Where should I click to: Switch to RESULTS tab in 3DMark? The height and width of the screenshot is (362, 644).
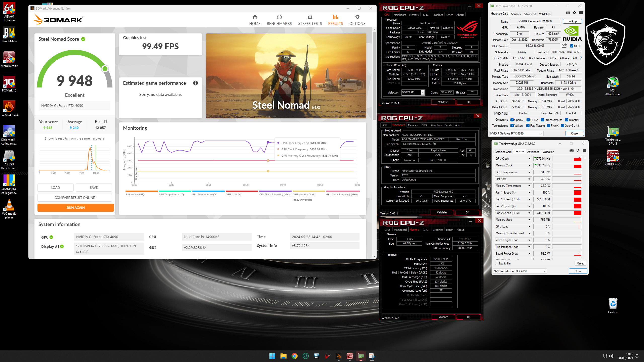click(x=335, y=20)
